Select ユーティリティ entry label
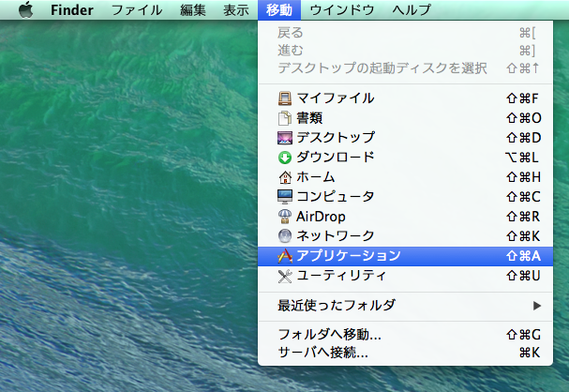The height and width of the screenshot is (392, 569). point(341,276)
